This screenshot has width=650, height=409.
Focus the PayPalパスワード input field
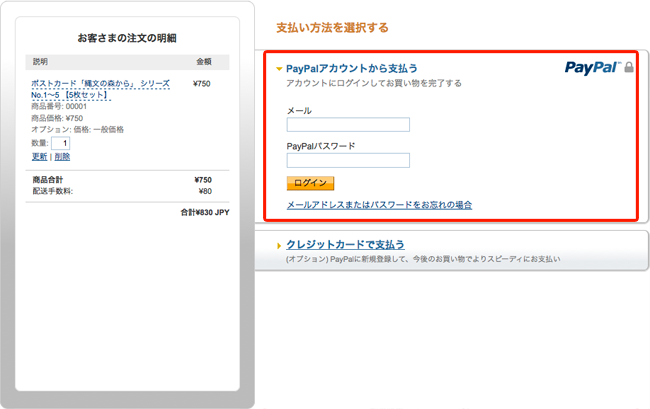348,160
